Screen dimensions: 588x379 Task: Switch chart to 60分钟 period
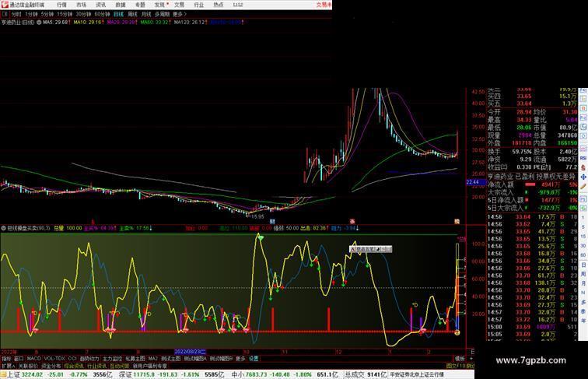[102, 14]
